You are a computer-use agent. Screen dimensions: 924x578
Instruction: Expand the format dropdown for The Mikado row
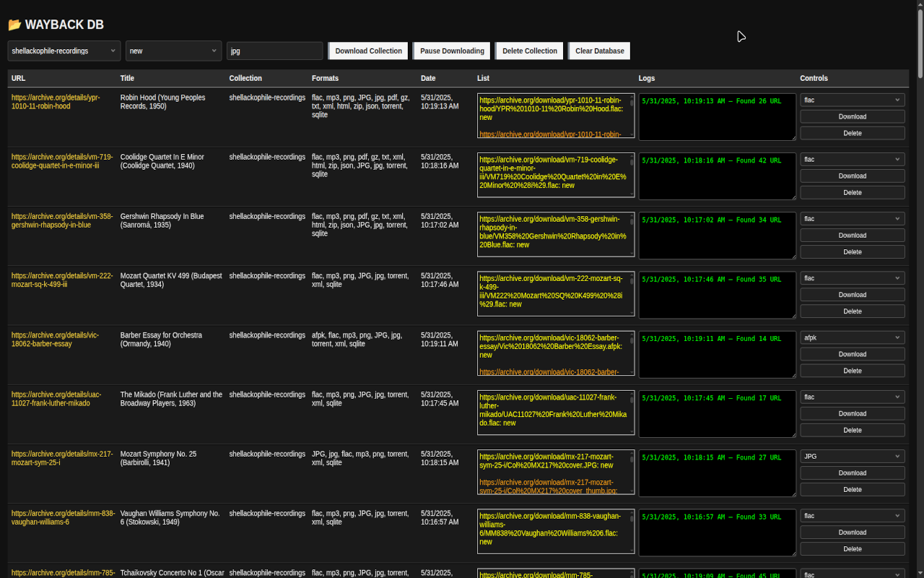853,397
